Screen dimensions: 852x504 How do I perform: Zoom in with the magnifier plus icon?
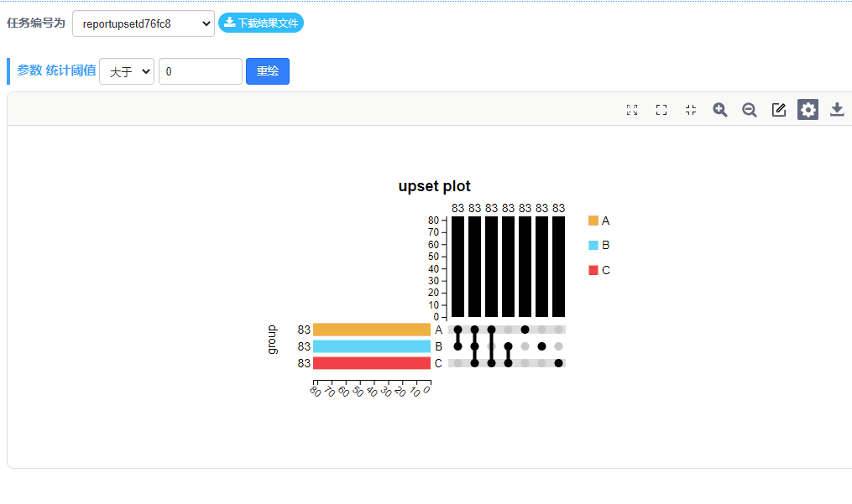[720, 110]
